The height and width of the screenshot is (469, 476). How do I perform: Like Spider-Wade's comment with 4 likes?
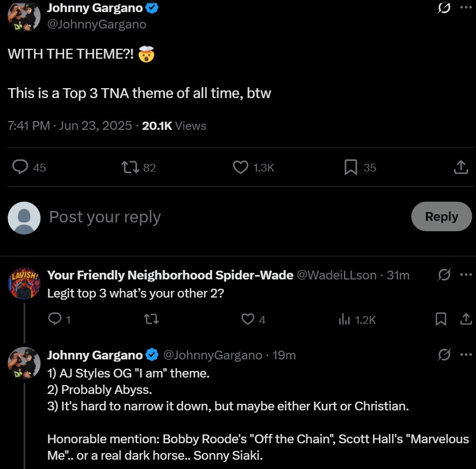click(248, 319)
